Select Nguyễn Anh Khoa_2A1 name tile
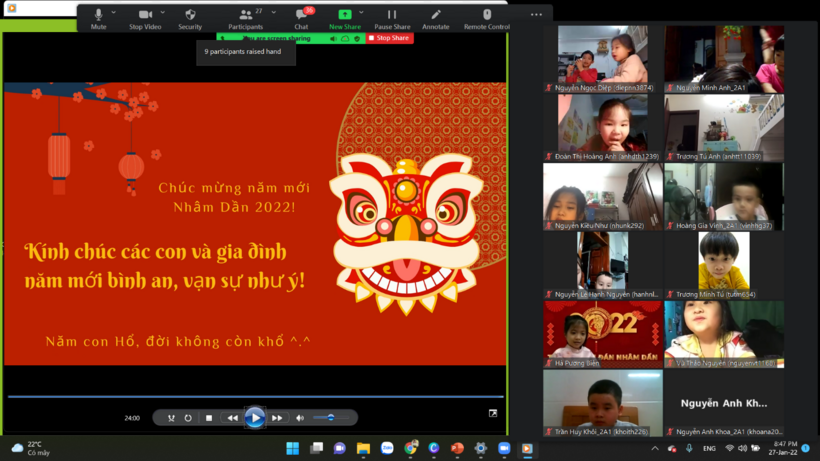The height and width of the screenshot is (461, 820). 724,403
